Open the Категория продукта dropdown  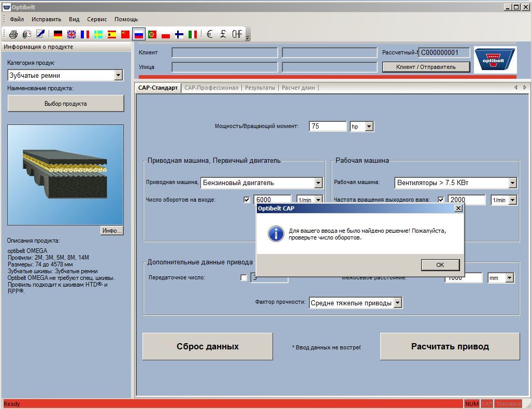[x=118, y=76]
